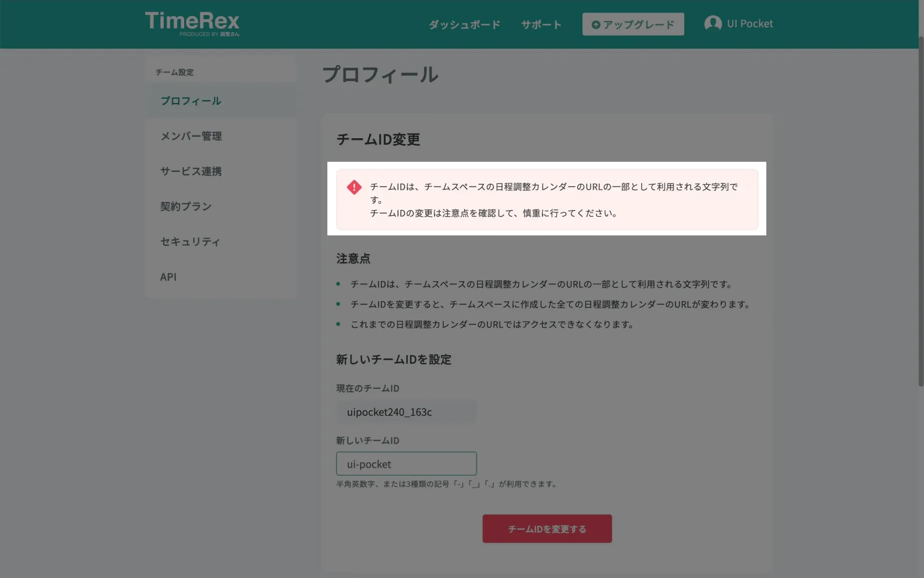Viewport: 924px width, 578px height.
Task: Click the 注意点 section heading
Action: 353,258
